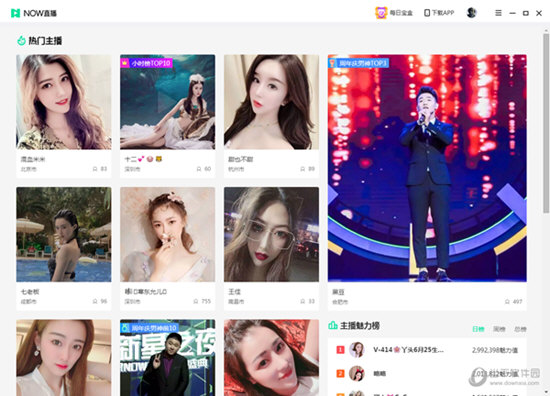Switch to the 日榜 daily ranking tab
This screenshot has height=396, width=550.
point(478,329)
